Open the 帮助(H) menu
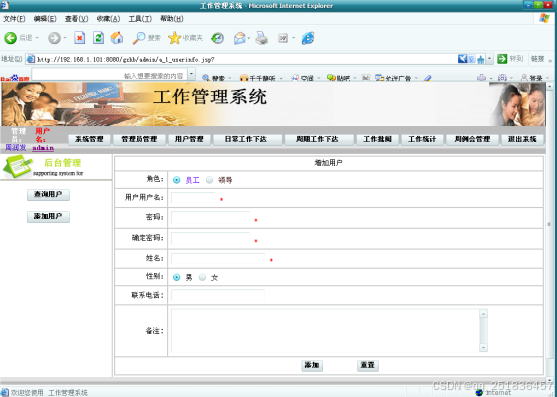Viewport: 557px width, 397px height. click(172, 18)
